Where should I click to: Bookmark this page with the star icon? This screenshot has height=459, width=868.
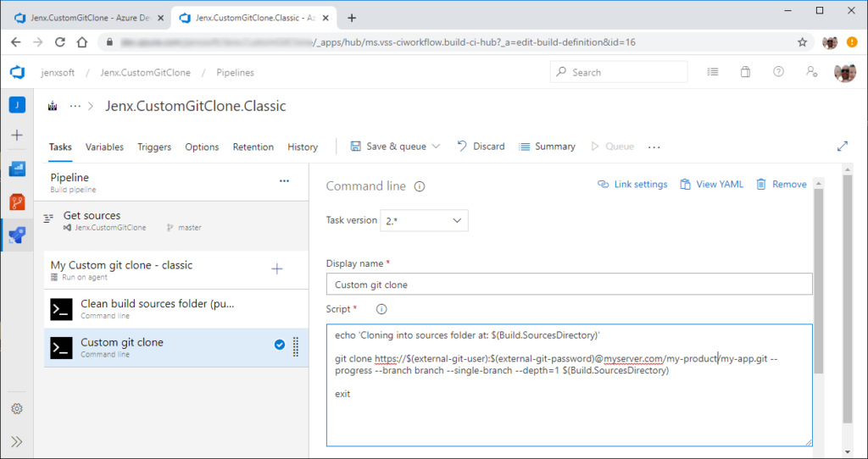(x=802, y=42)
